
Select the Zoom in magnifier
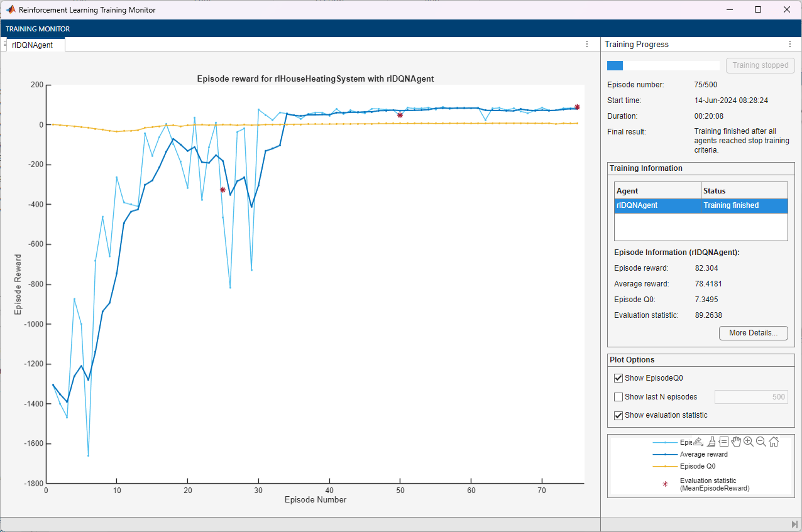(x=748, y=442)
